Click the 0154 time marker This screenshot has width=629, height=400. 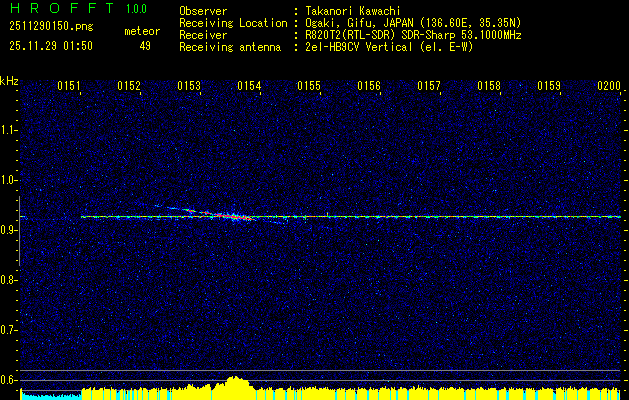[x=249, y=86]
